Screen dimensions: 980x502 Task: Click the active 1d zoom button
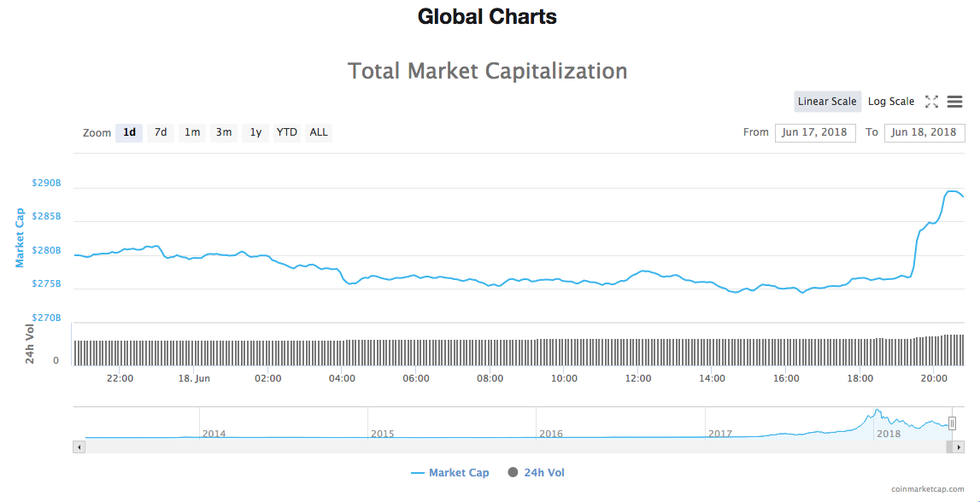129,132
